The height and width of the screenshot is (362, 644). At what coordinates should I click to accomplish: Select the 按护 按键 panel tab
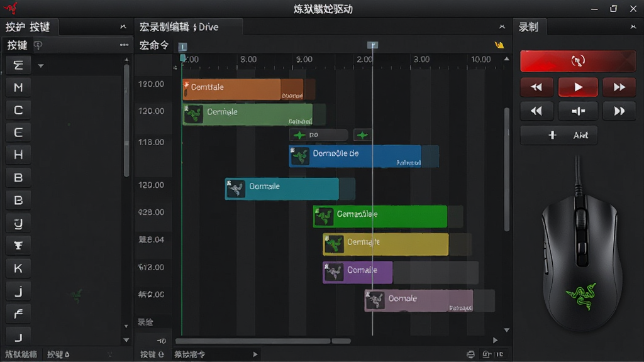[28, 27]
